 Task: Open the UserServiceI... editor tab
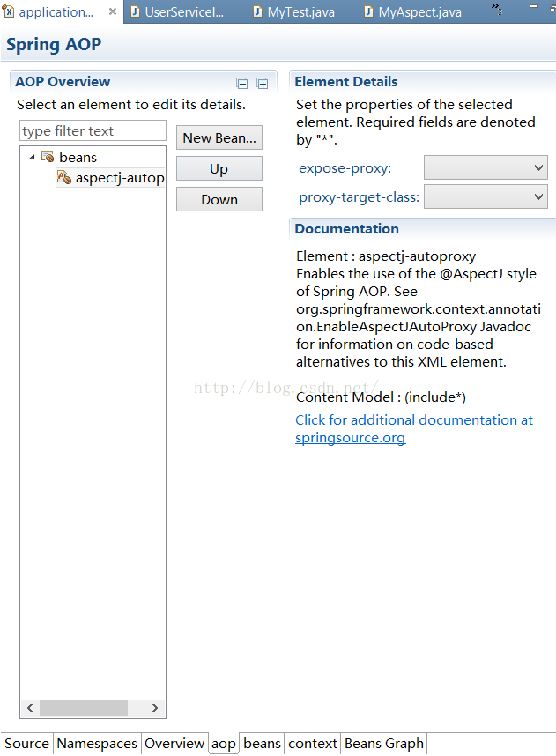(x=177, y=12)
